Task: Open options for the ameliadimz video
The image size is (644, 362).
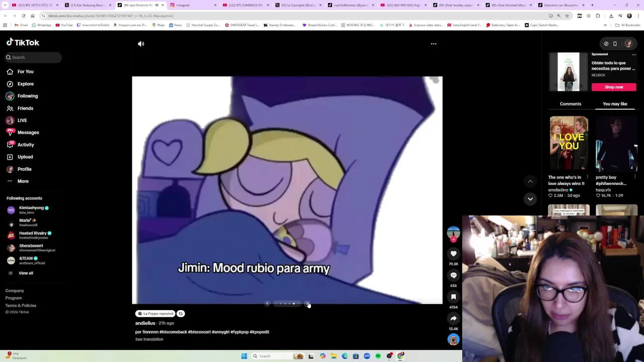Action: point(587,177)
